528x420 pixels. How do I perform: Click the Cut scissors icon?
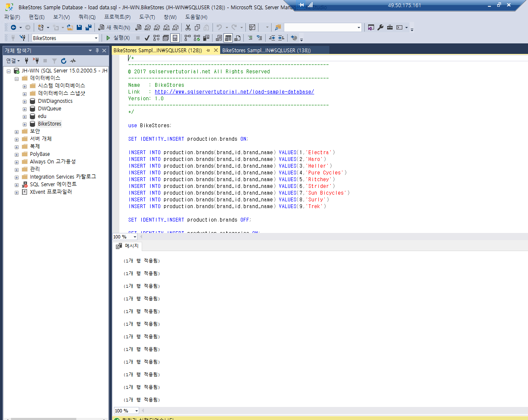[x=188, y=27]
